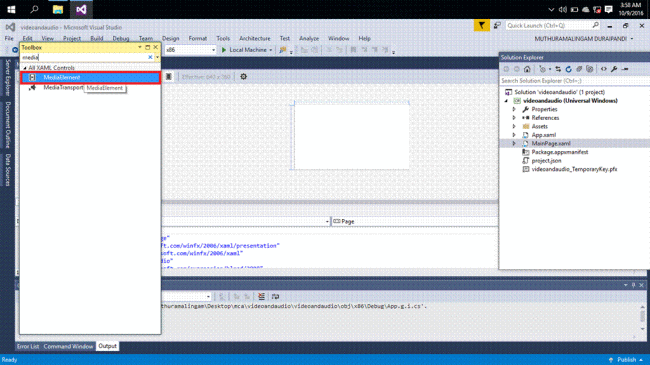Click the Toolbox search field

[x=84, y=57]
